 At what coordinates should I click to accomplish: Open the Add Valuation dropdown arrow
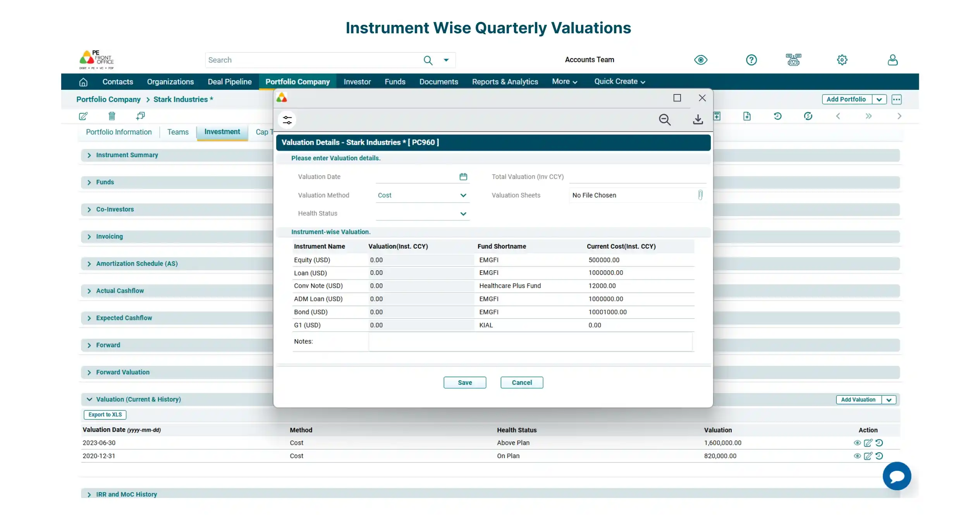[889, 400]
